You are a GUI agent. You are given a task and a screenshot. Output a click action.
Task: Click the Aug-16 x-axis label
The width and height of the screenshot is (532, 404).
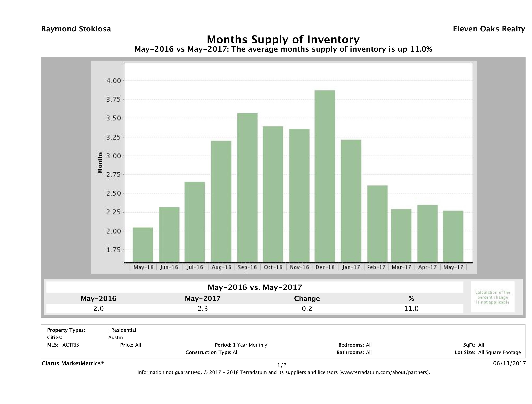[x=221, y=267]
